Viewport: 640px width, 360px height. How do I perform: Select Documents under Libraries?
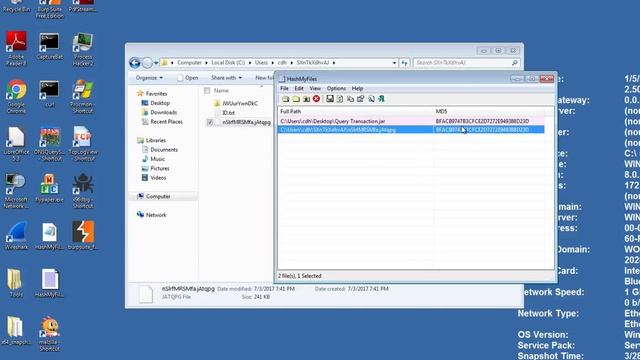[164, 150]
